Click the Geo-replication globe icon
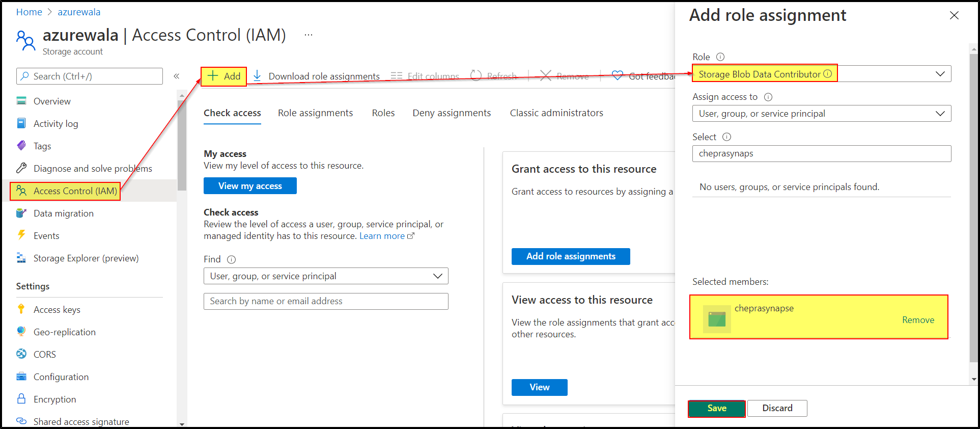980x429 pixels. 21,331
